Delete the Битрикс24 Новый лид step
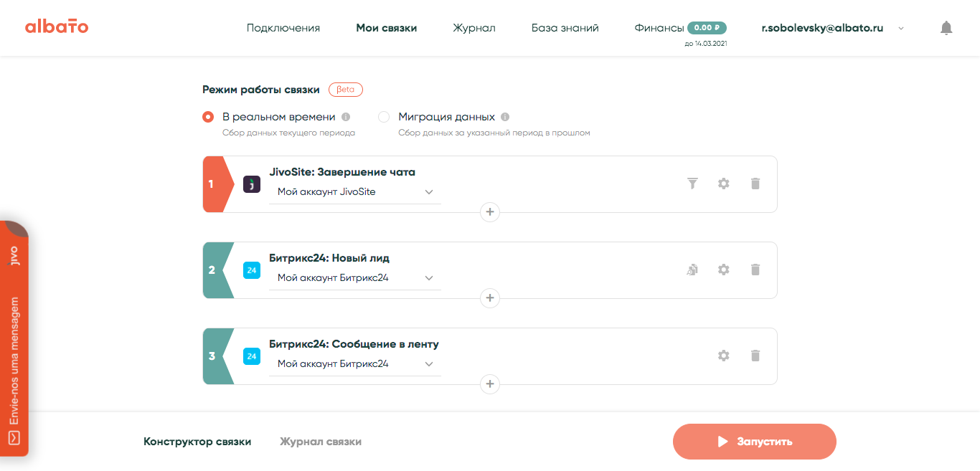980x471 pixels. coord(755,270)
